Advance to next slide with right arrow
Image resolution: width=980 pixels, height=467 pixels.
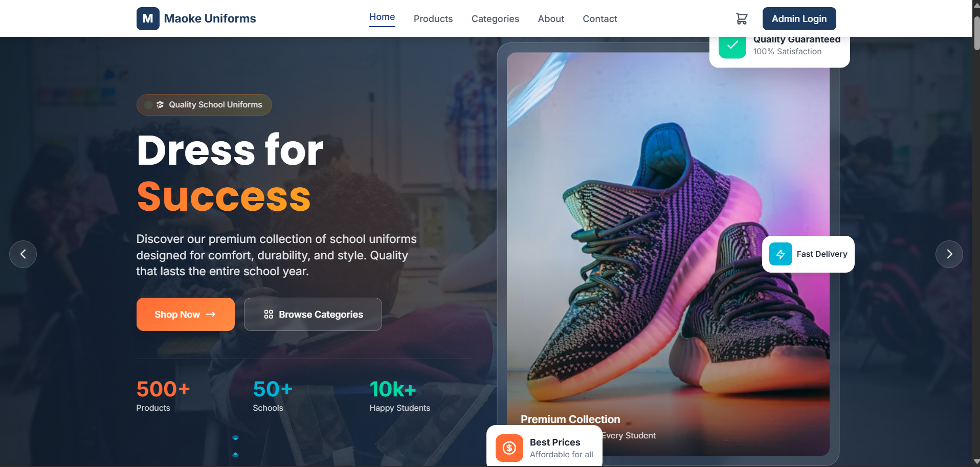click(x=949, y=254)
